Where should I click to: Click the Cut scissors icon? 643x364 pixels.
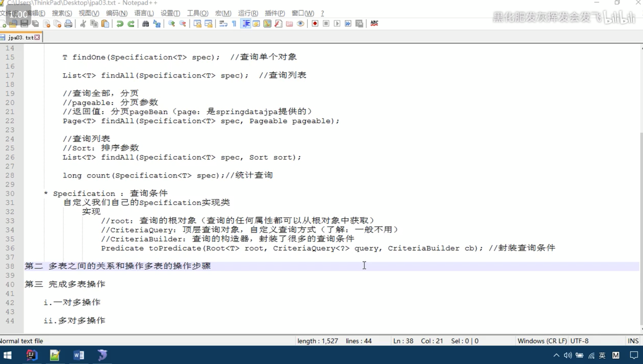pyautogui.click(x=83, y=23)
